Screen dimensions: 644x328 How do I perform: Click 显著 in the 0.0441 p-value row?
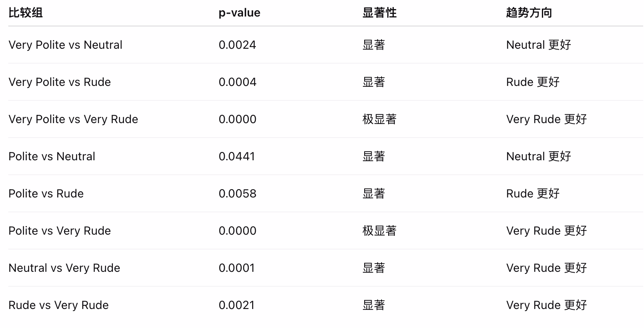coord(373,157)
